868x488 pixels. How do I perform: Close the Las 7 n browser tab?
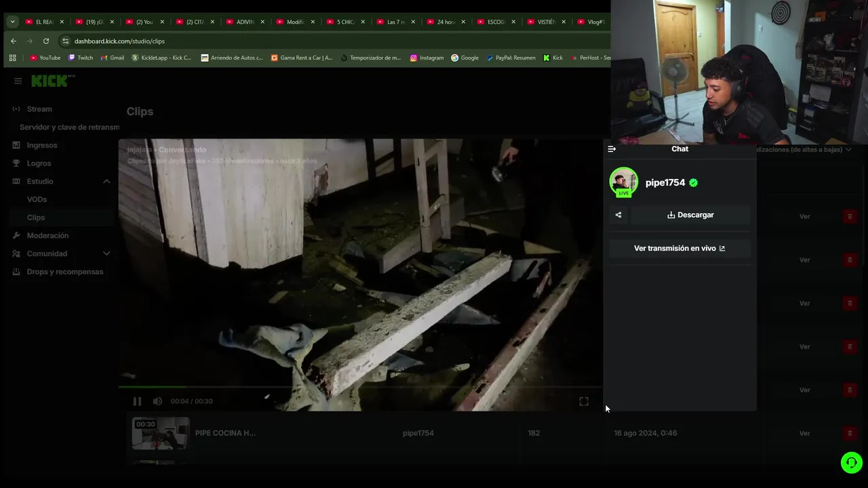(413, 22)
